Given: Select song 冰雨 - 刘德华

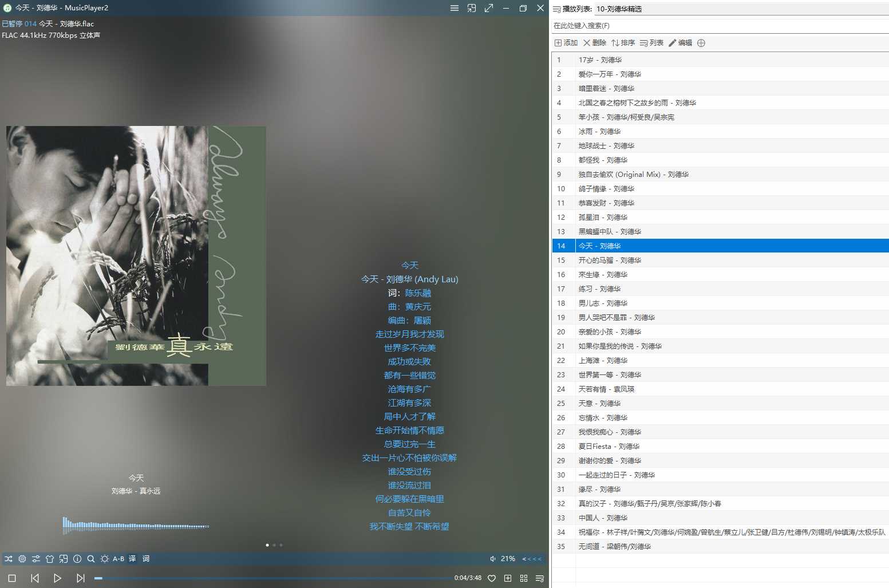Looking at the screenshot, I should 720,131.
